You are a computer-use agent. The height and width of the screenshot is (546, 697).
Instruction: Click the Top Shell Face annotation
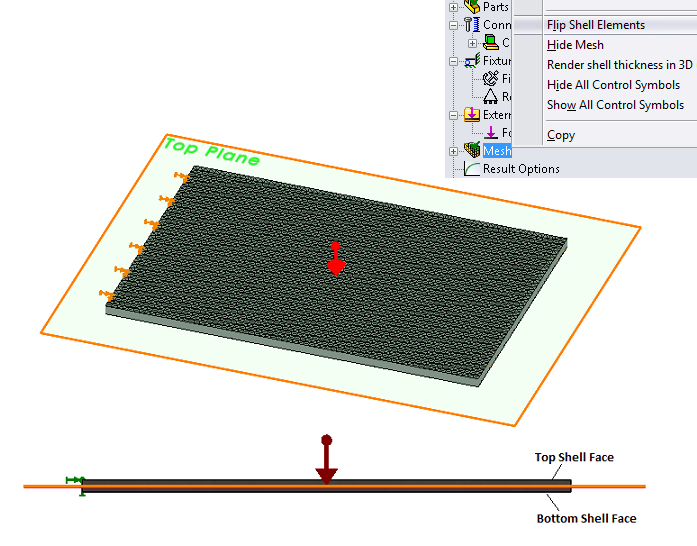574,457
